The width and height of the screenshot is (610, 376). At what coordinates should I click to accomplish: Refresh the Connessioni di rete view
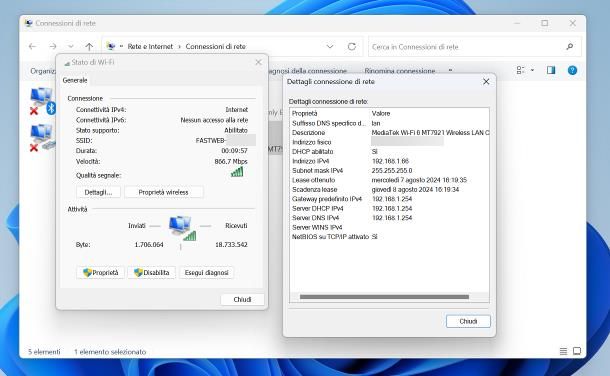(352, 47)
